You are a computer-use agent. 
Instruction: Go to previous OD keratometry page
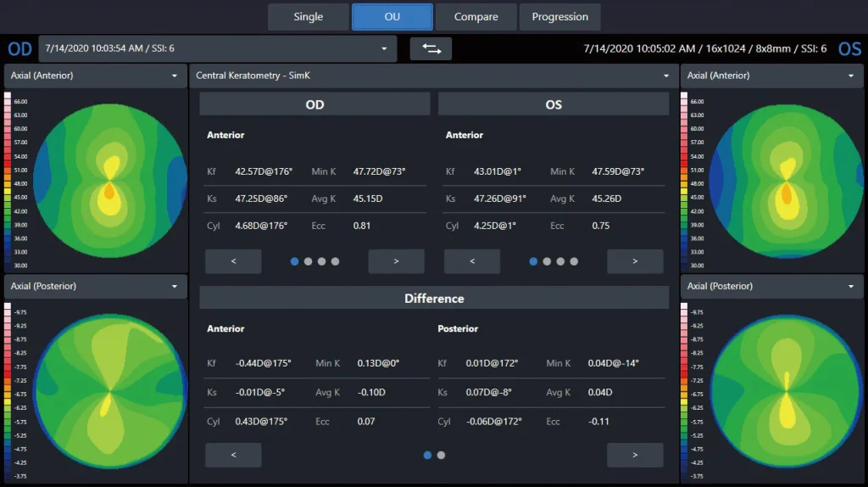233,261
